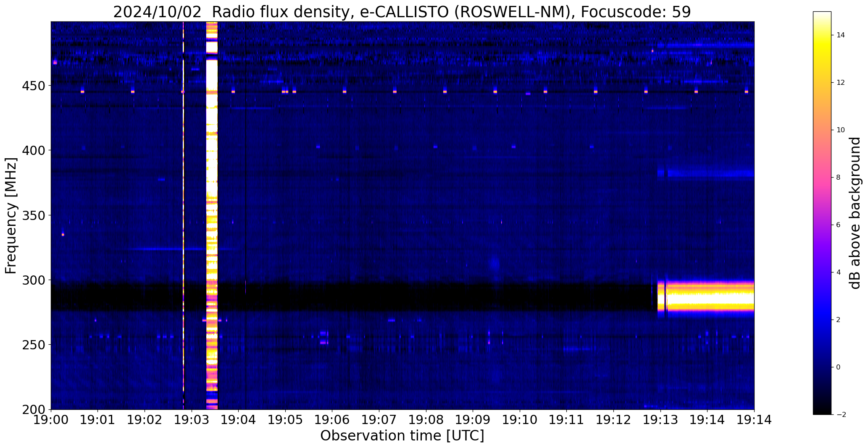The width and height of the screenshot is (868, 448).
Task: Click the 19:02 time tick label
Action: 145,420
